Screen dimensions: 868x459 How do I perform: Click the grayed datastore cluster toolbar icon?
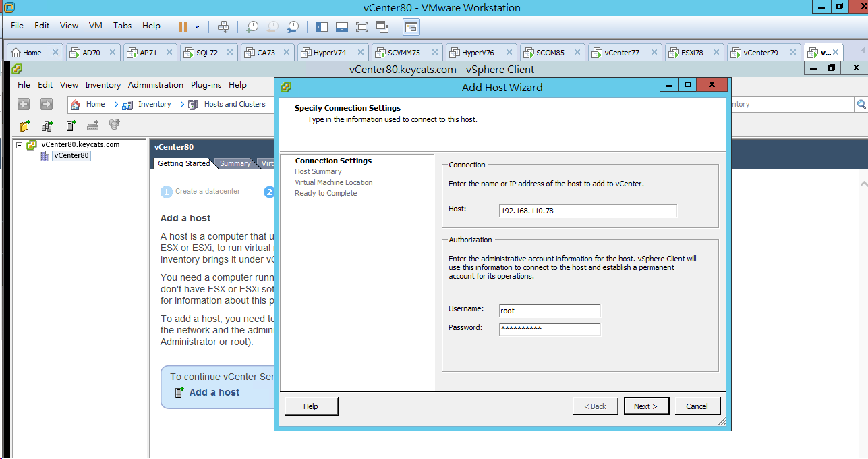point(115,125)
